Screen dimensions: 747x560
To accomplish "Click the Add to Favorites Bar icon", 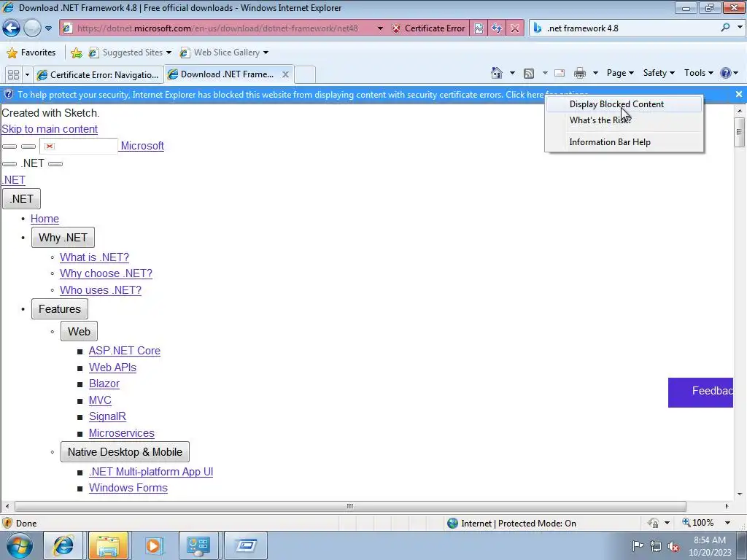I will coord(76,52).
